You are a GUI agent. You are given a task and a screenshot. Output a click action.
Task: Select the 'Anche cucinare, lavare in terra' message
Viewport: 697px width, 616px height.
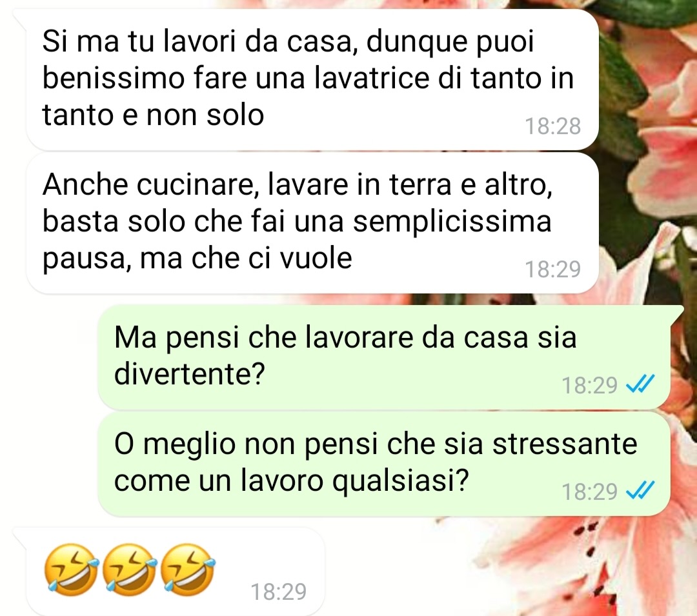coord(312,223)
